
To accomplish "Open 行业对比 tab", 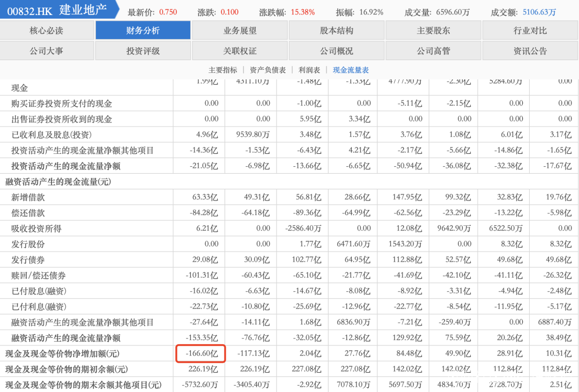I will [530, 30].
